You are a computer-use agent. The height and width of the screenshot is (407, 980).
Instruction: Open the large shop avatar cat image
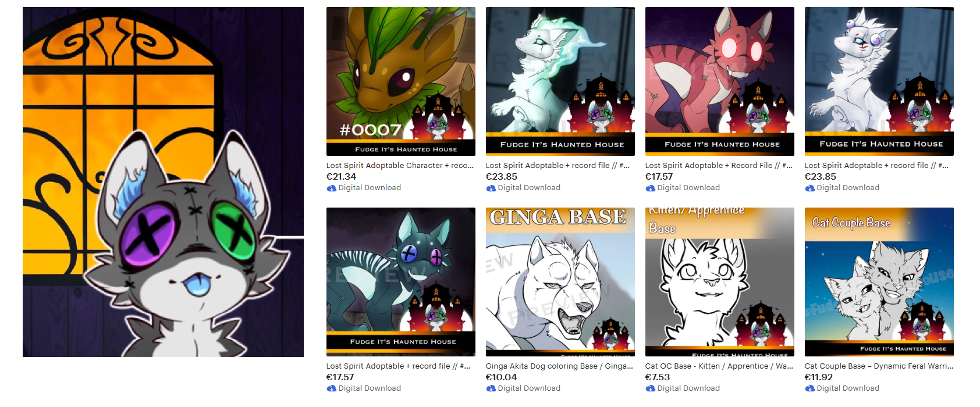click(x=163, y=182)
